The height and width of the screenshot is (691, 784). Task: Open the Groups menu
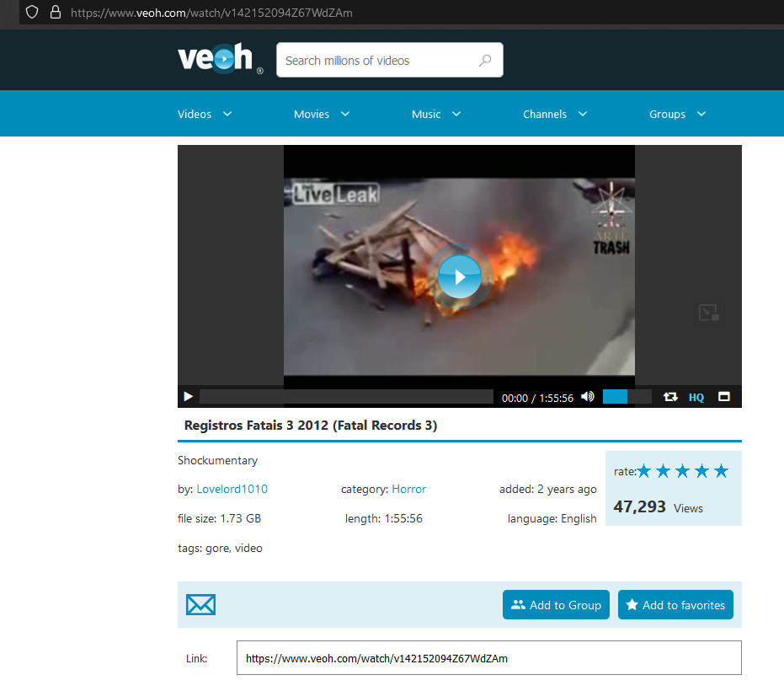point(667,114)
